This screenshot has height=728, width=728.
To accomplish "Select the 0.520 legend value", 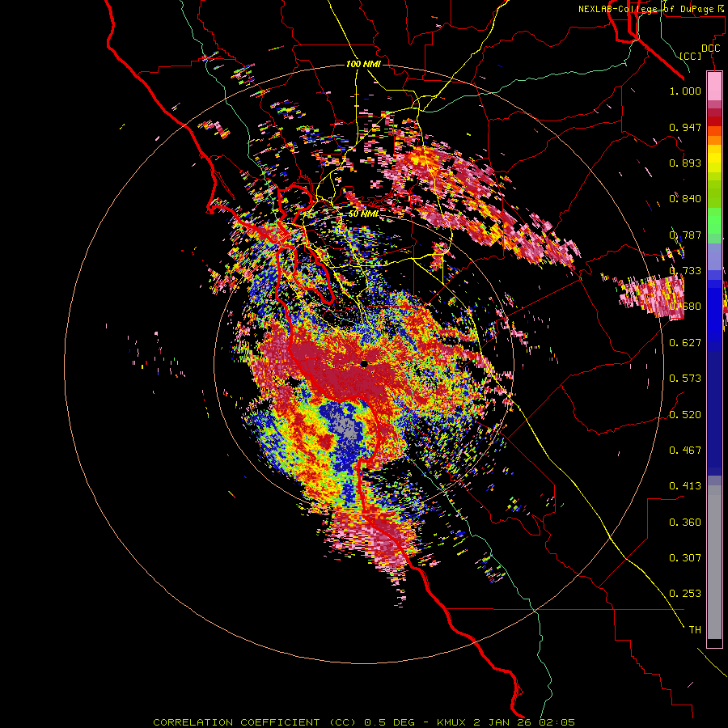I will (685, 415).
